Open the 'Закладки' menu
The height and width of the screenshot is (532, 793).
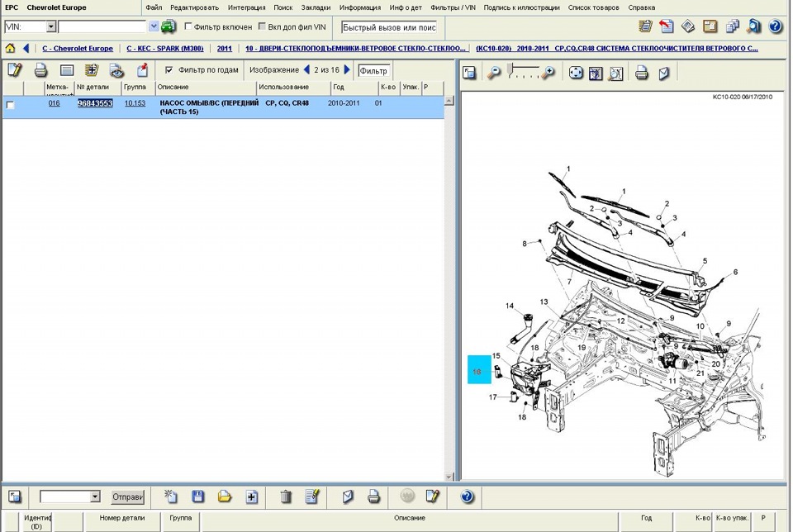[316, 7]
